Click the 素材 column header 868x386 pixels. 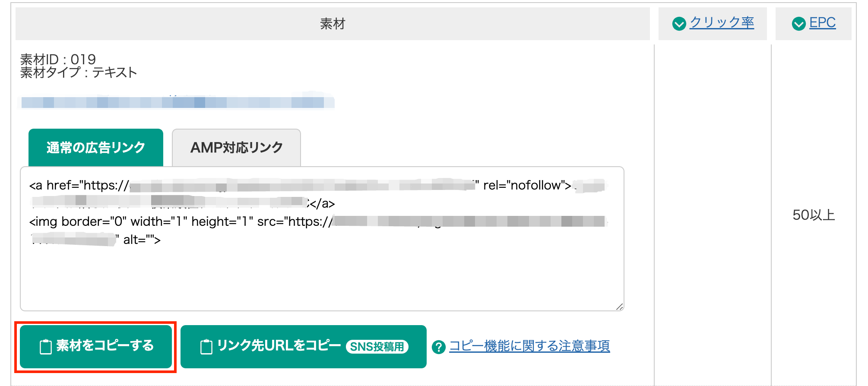[333, 24]
